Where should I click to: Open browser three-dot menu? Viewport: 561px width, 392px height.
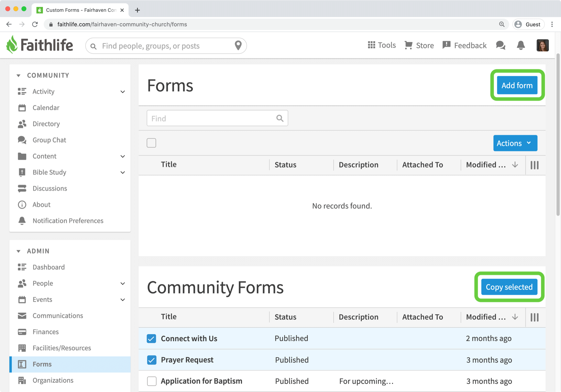tap(552, 24)
